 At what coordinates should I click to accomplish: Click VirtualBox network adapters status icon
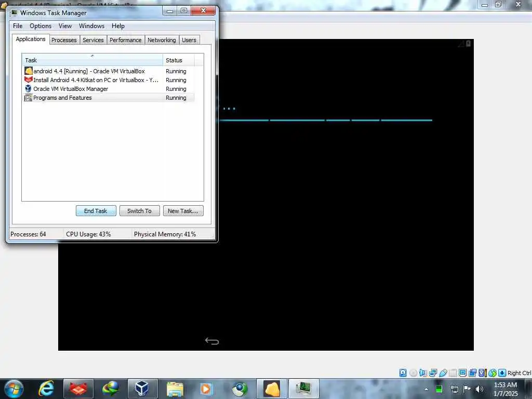(433, 373)
